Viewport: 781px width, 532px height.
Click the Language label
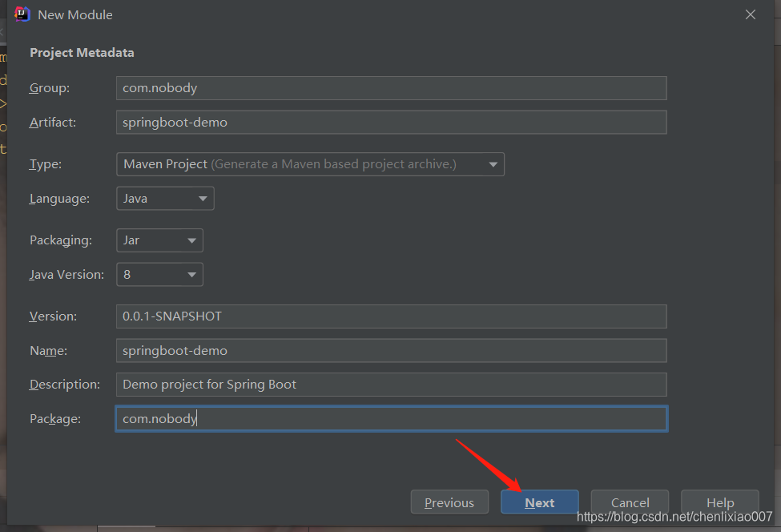59,199
